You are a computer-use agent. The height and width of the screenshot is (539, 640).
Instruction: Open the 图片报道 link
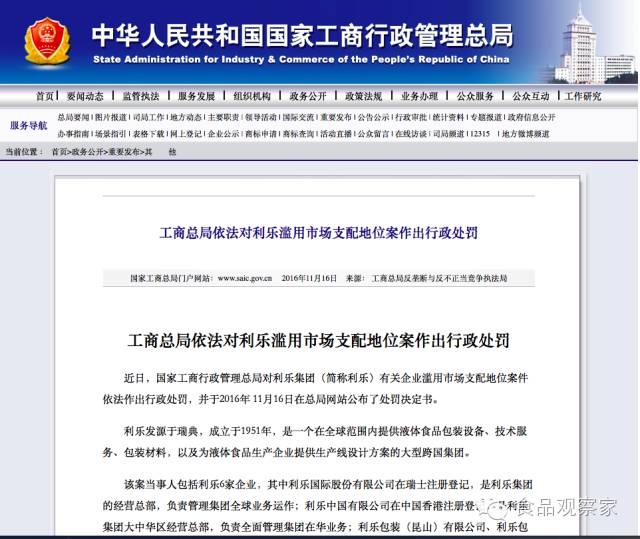(x=111, y=118)
